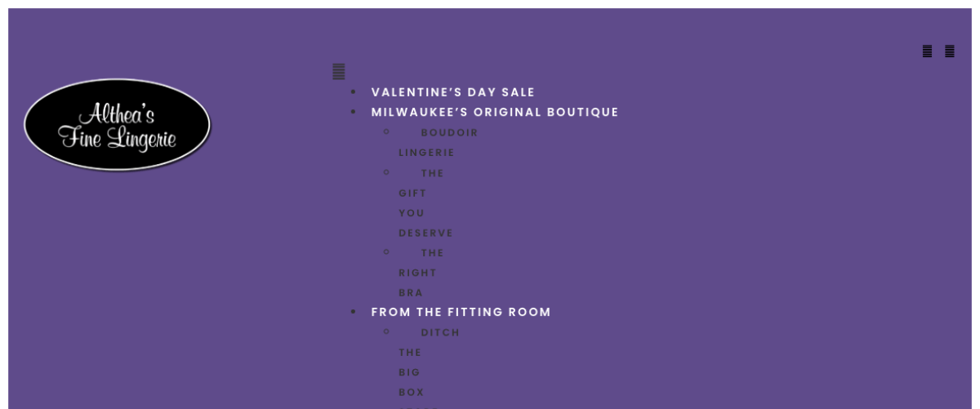980x409 pixels.
Task: Click the hollow bullet beside The Gift
Action: (x=386, y=172)
